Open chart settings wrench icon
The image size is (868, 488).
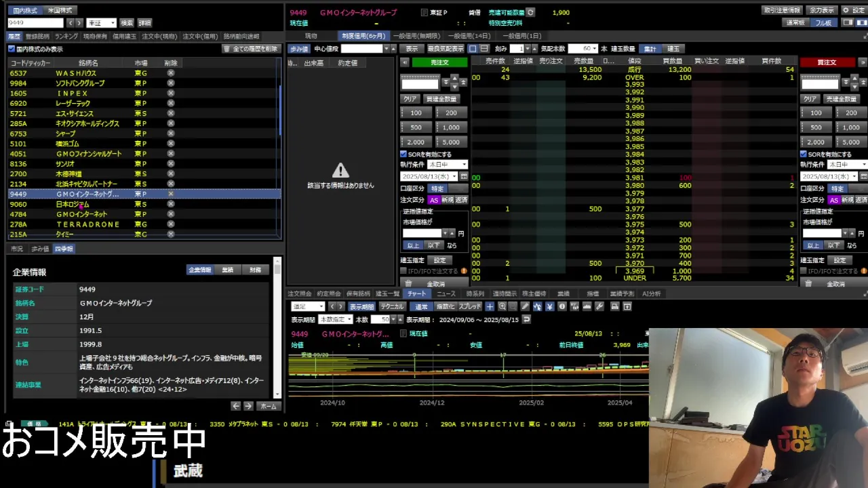[x=599, y=306]
